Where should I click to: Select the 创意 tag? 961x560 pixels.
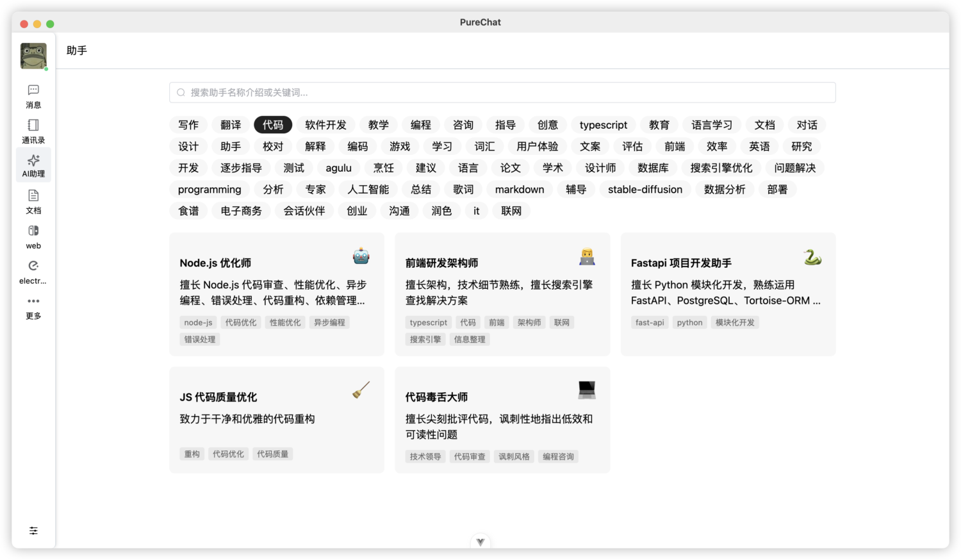pyautogui.click(x=548, y=125)
